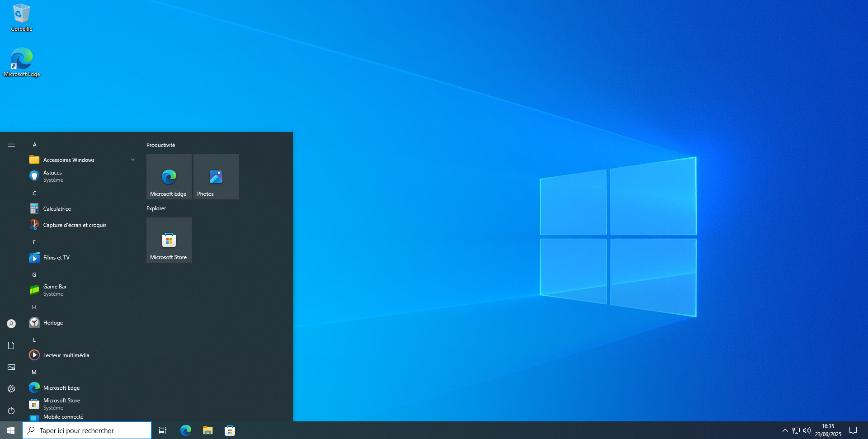868x439 pixels.
Task: Open Task View on the taskbar
Action: [163, 430]
